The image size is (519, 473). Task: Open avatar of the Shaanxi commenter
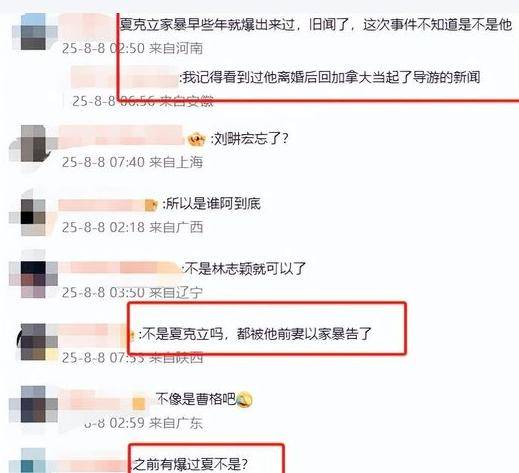(35, 341)
